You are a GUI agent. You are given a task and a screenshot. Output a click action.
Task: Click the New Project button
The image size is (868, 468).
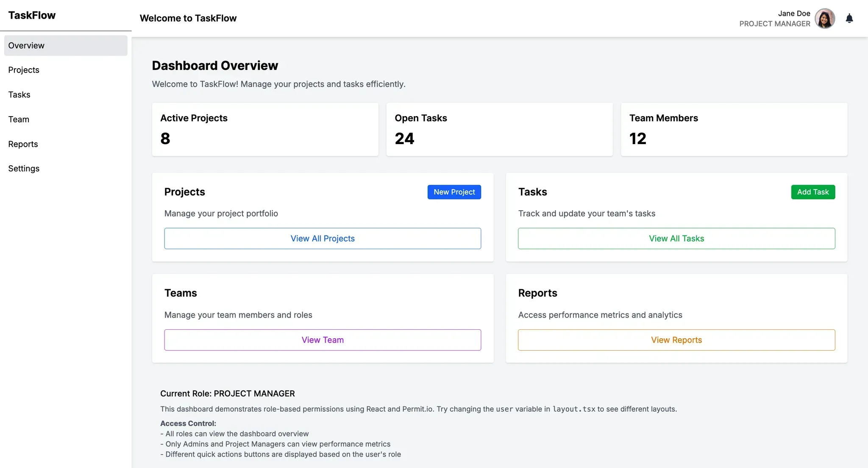[x=454, y=192]
